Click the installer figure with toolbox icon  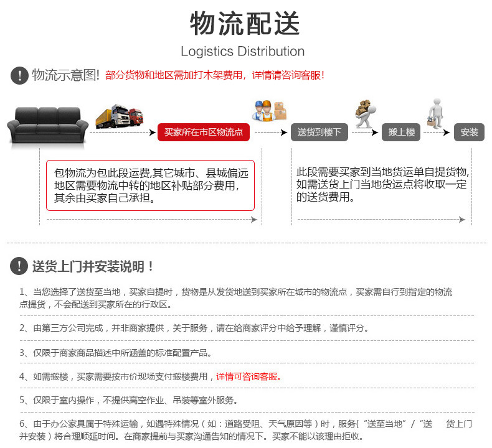pos(435,113)
